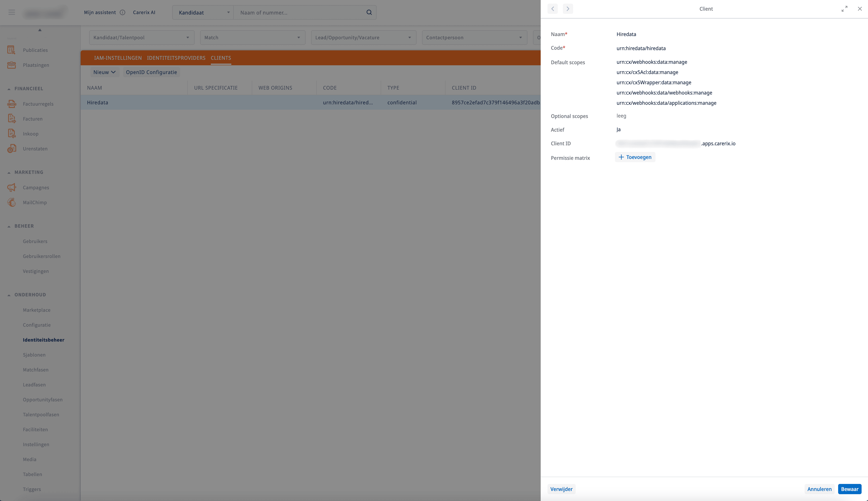The height and width of the screenshot is (501, 868).
Task: Click the MailChimp icon
Action: 11,202
